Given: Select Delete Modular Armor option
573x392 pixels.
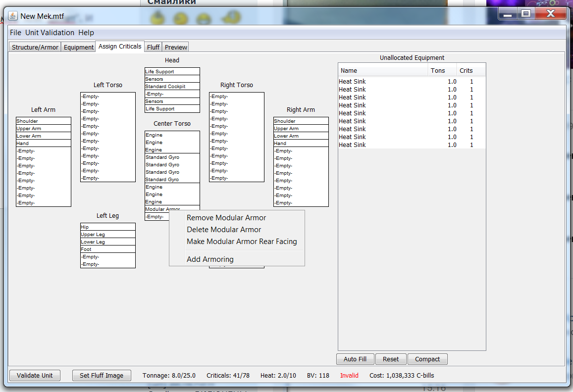Looking at the screenshot, I should (x=224, y=230).
